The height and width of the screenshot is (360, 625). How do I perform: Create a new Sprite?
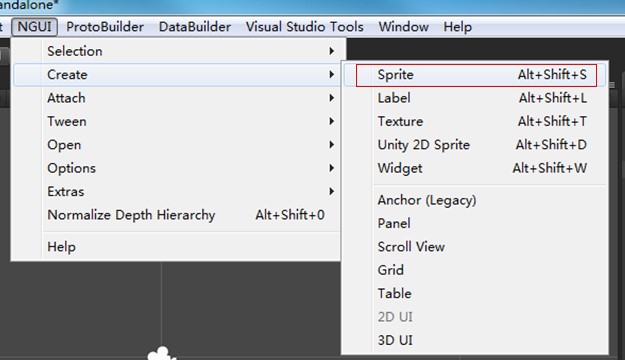pos(475,75)
